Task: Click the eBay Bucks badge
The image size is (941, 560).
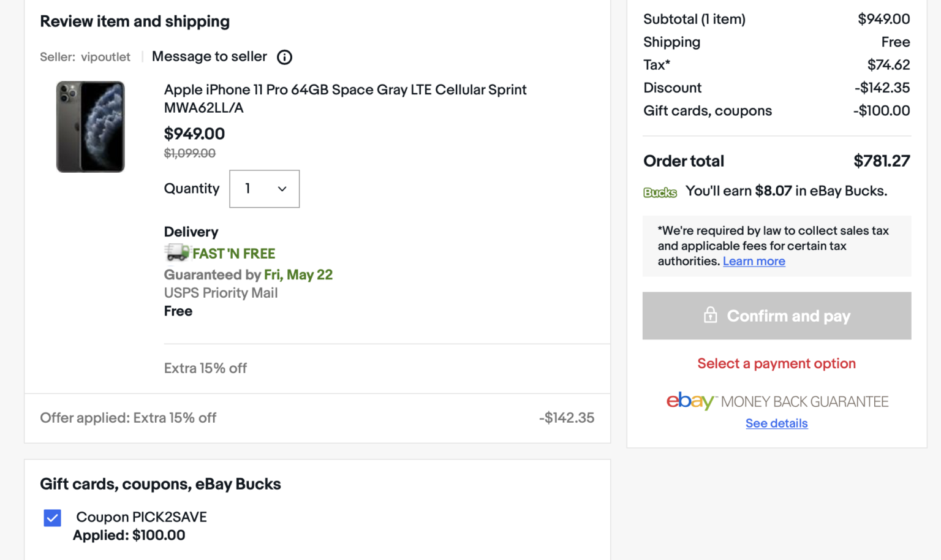Action: (660, 192)
